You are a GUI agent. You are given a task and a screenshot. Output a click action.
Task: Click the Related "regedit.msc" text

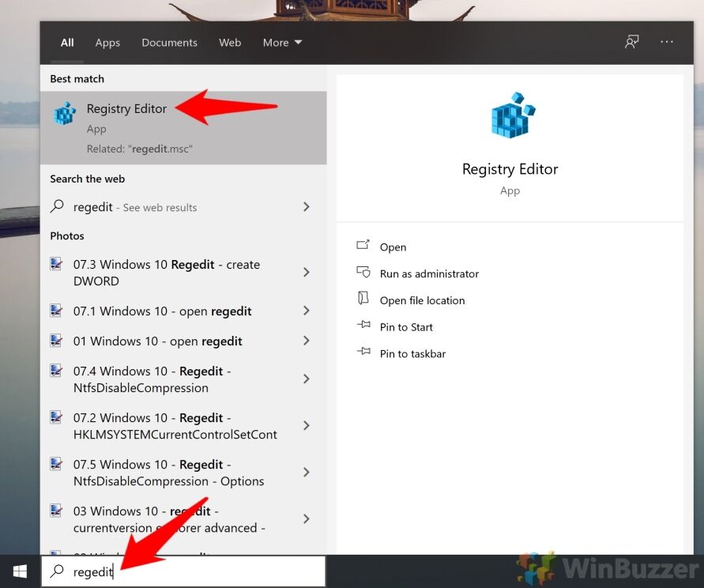140,149
